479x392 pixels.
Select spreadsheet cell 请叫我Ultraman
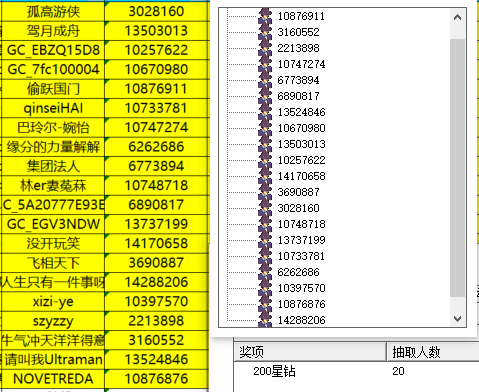[53, 359]
